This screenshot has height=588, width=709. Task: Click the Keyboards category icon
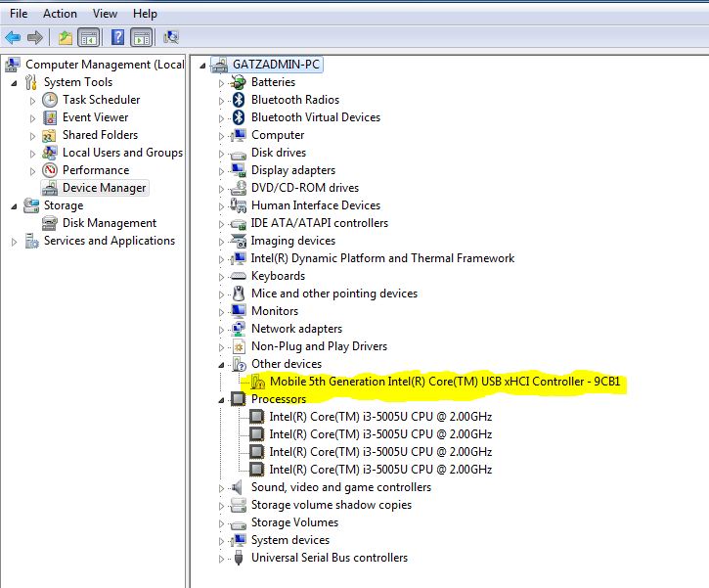[238, 276]
